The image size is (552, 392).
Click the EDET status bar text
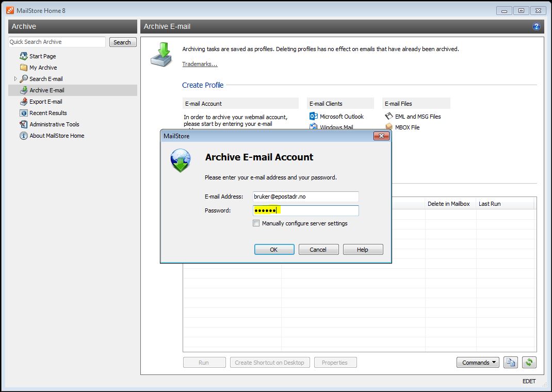(529, 381)
